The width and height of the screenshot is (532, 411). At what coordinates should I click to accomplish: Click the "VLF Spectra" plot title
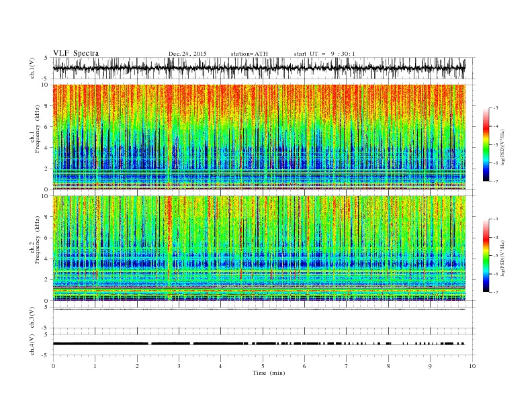(76, 53)
